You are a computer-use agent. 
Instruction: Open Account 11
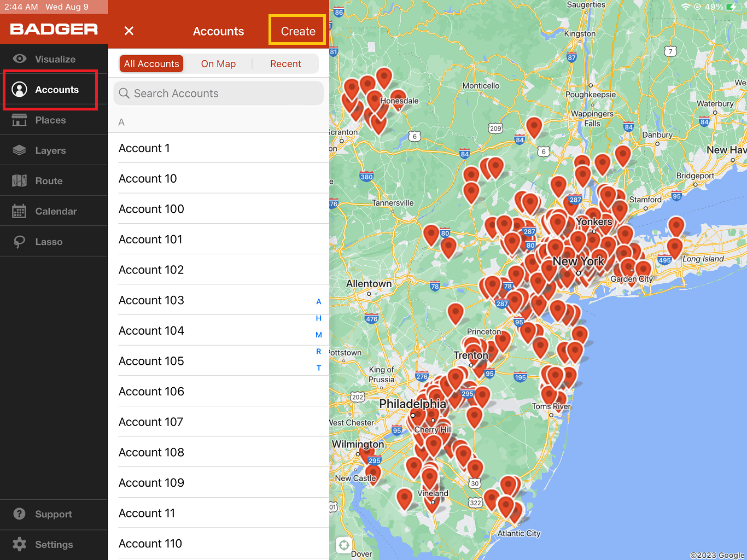point(219,513)
